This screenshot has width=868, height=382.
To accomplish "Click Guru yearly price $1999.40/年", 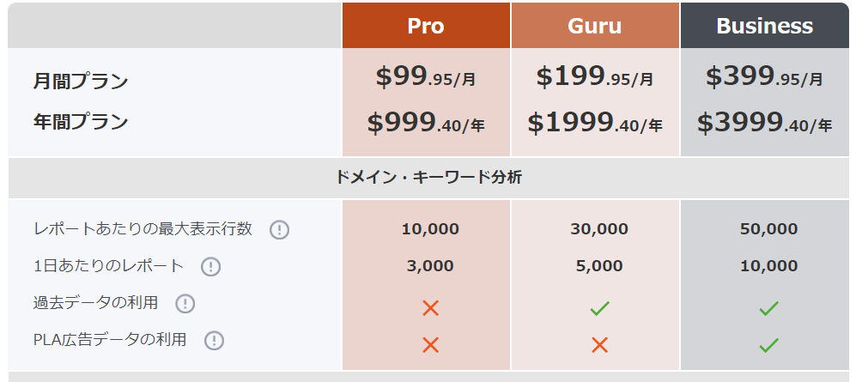I will pyautogui.click(x=595, y=123).
